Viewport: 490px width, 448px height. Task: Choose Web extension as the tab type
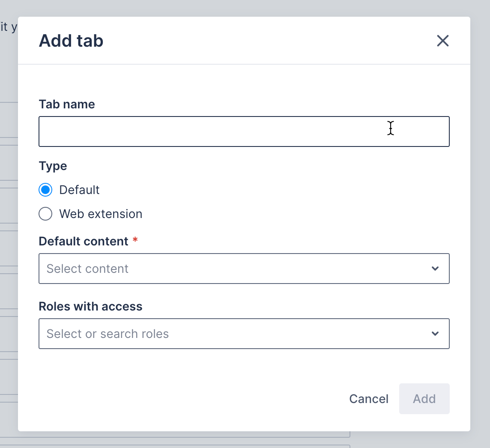[x=45, y=214]
